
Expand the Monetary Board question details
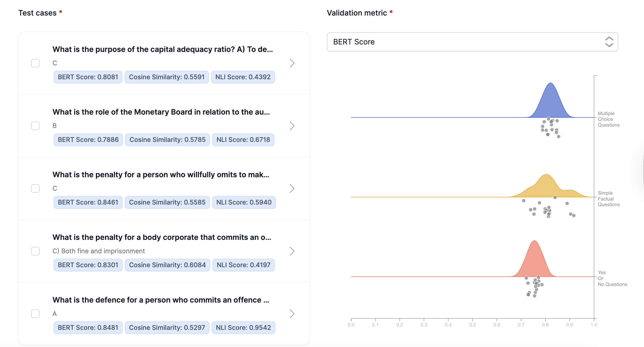coord(292,126)
